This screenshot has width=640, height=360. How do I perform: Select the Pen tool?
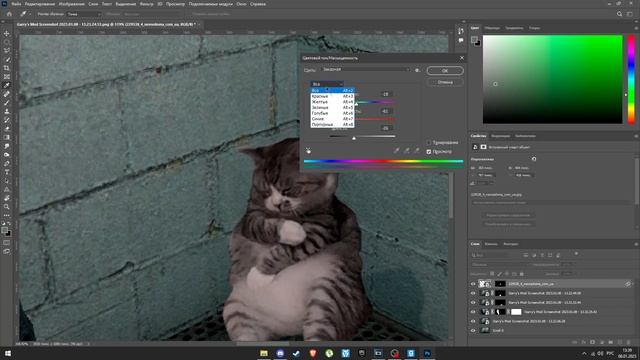[7, 164]
